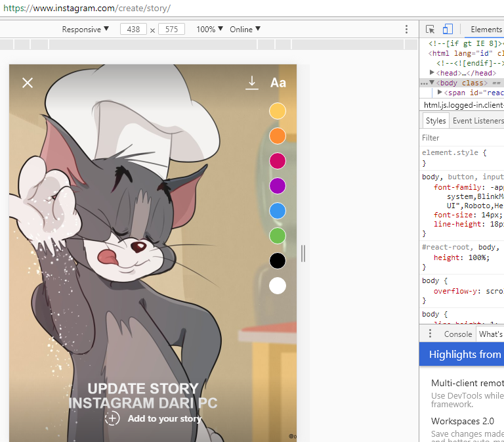Screen dimensions: 504x442
Task: Click the font-family property
Action: coord(457,187)
